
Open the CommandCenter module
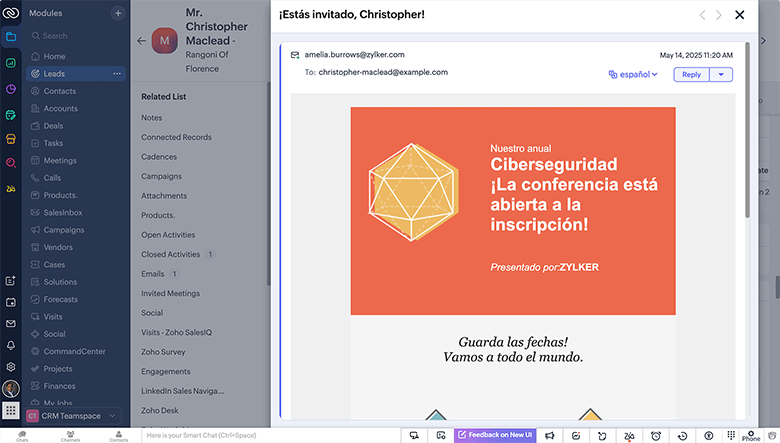click(x=74, y=352)
